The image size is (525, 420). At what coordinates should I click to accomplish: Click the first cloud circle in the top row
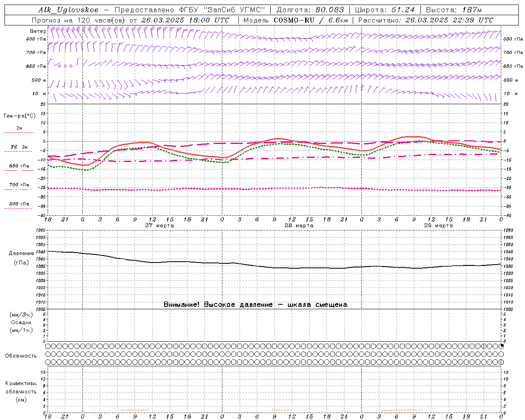click(x=48, y=346)
